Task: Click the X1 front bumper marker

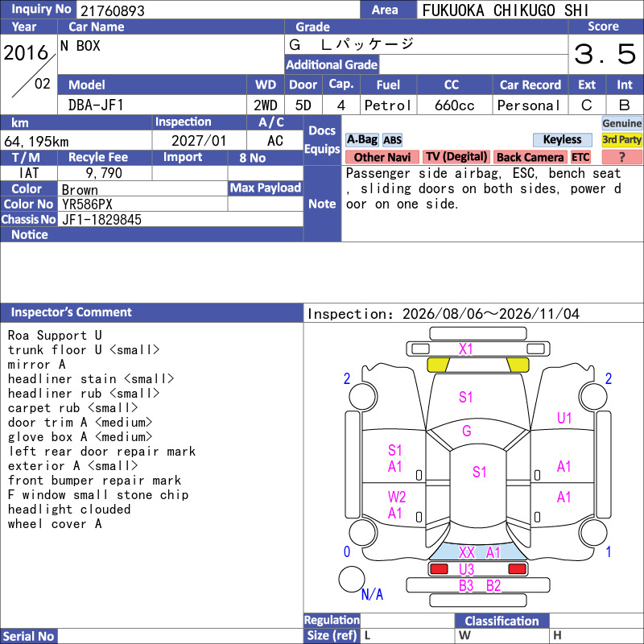Action: coord(465,349)
